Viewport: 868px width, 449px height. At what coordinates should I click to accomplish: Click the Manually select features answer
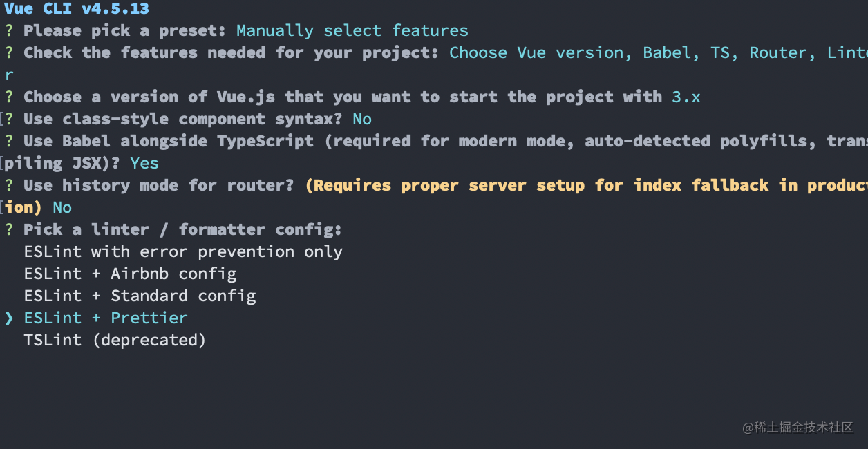coord(352,30)
